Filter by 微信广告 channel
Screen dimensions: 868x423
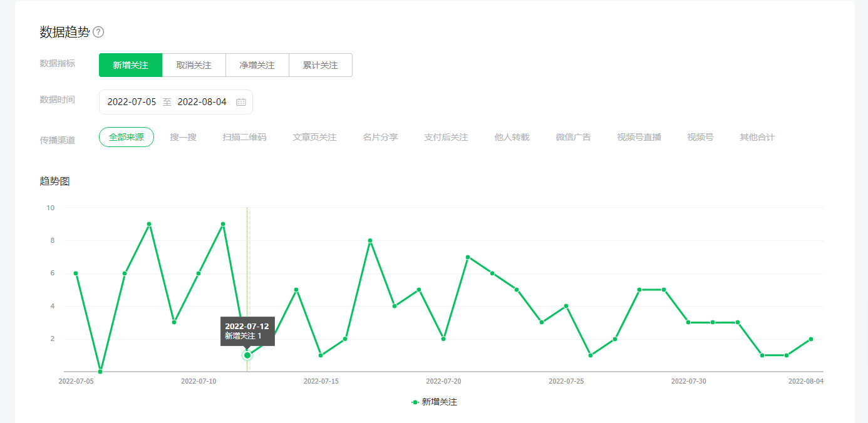(573, 137)
